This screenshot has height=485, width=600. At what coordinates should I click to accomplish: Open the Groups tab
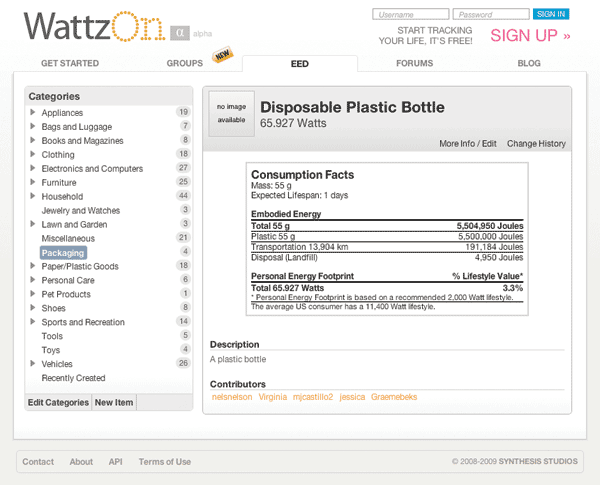(x=184, y=63)
